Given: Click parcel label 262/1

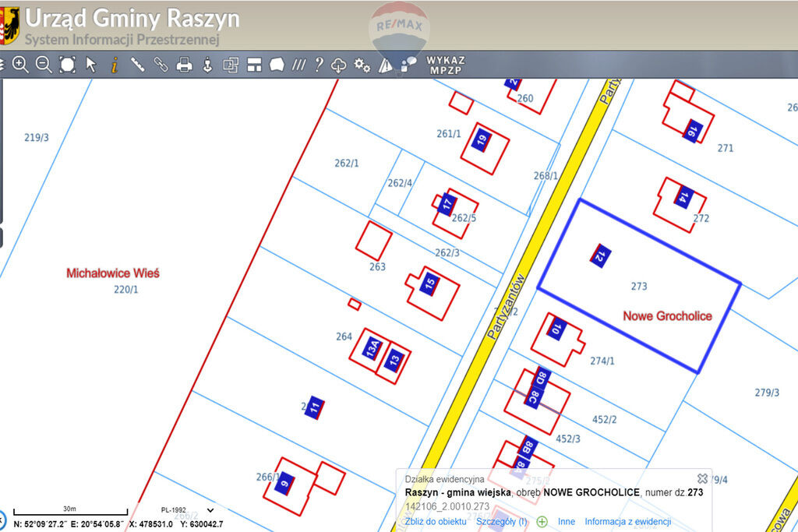Looking at the screenshot, I should 347,164.
